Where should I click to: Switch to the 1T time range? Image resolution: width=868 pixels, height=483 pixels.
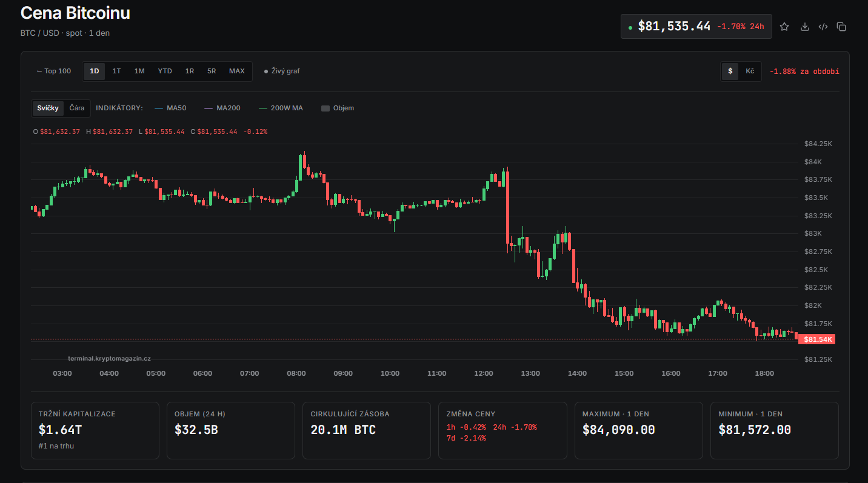116,71
